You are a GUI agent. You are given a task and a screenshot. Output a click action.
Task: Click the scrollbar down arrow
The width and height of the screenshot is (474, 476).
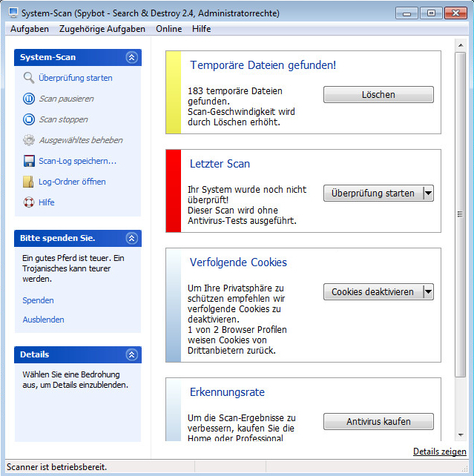click(x=461, y=435)
